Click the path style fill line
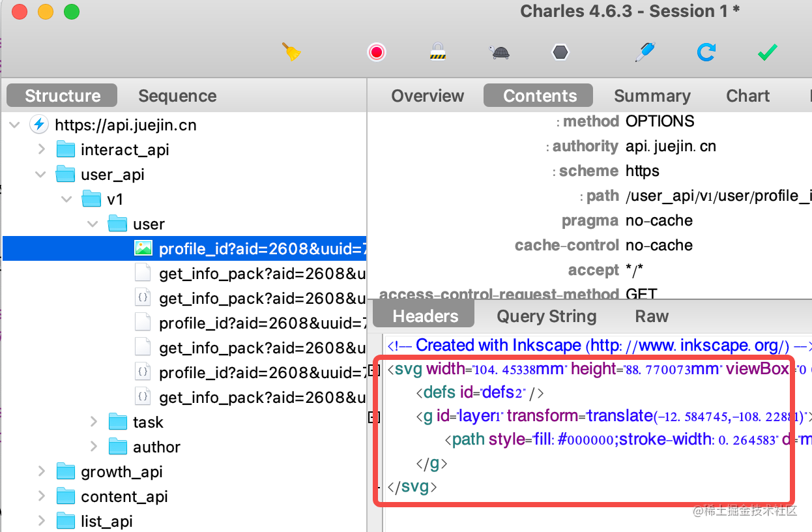Viewport: 812px width, 532px height. pos(628,439)
